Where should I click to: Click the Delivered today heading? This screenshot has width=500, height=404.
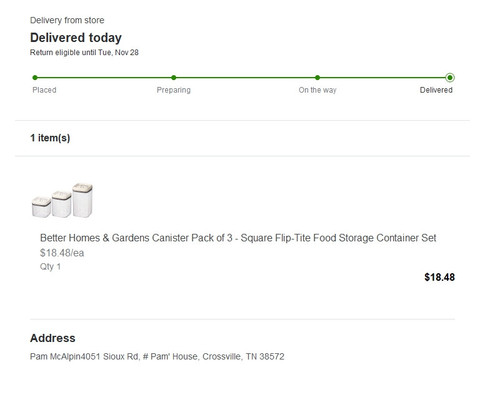click(x=76, y=38)
